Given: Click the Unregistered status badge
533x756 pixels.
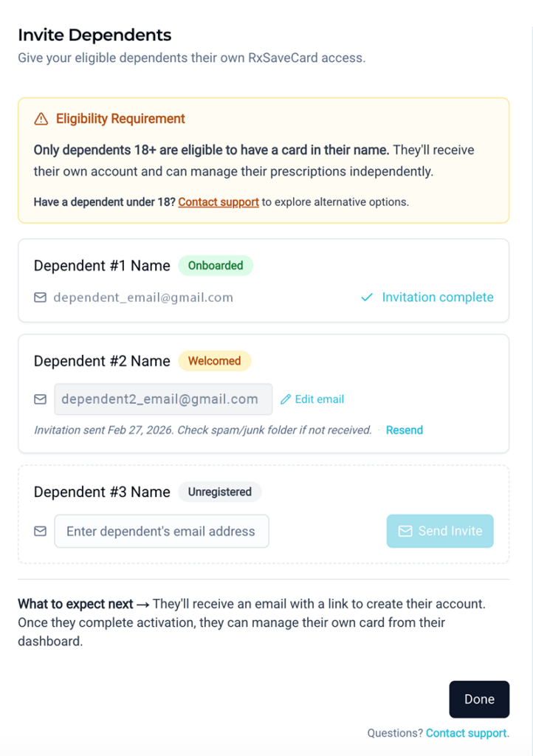Looking at the screenshot, I should tap(219, 492).
